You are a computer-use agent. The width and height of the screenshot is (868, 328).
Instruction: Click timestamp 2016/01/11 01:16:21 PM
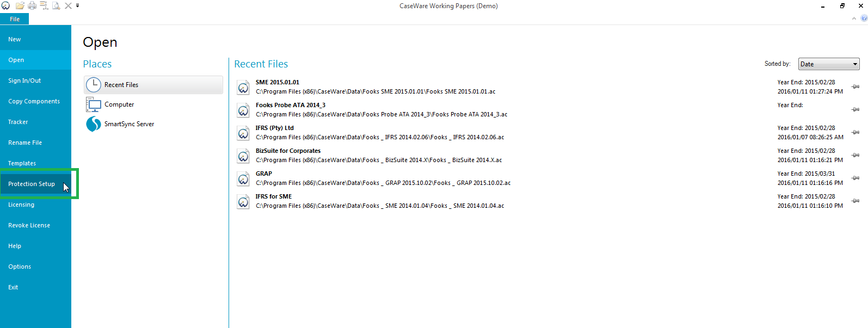(810, 160)
